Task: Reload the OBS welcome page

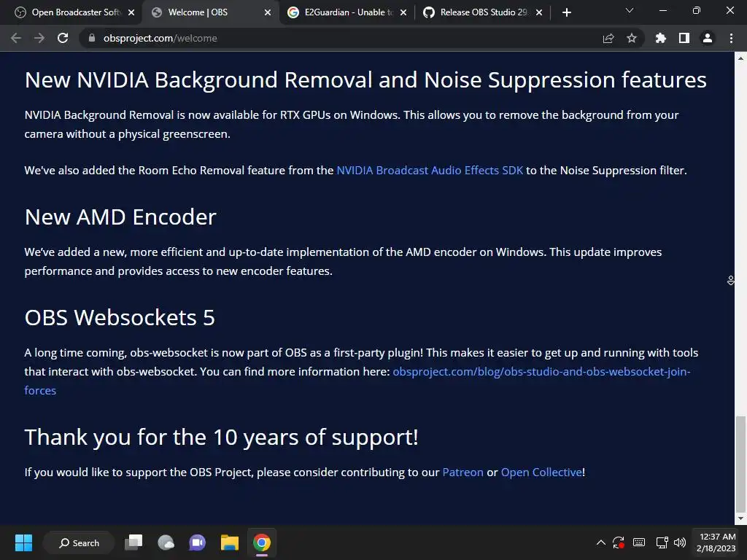Action: click(x=63, y=38)
